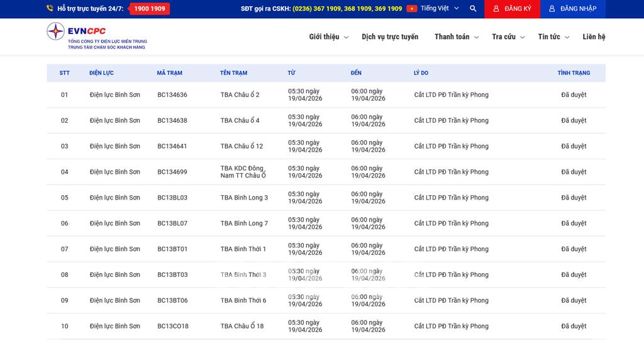Open the Liên hệ page
644x345 pixels.
click(x=594, y=37)
